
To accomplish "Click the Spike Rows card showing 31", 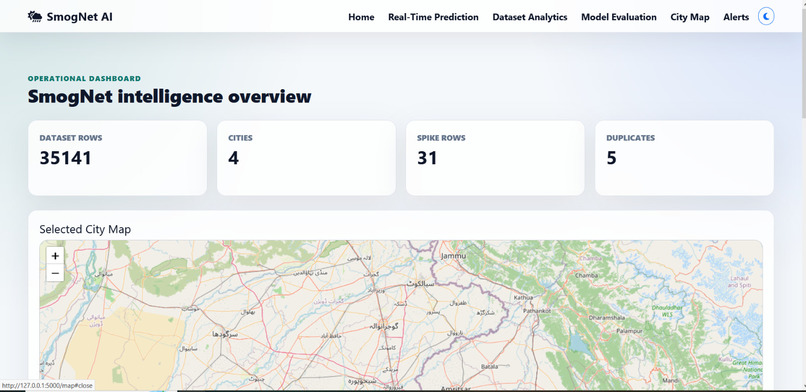I will 495,158.
